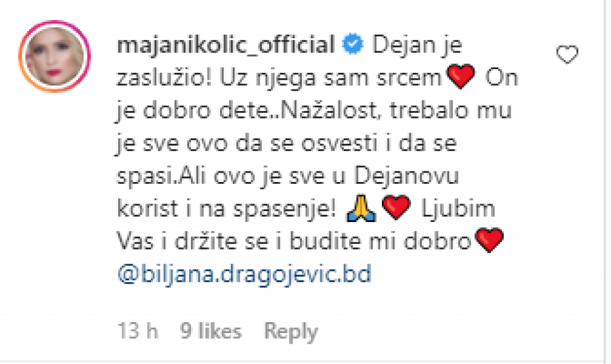Click the praying hands emoji
Screen dimensions: 611x364
(361, 208)
